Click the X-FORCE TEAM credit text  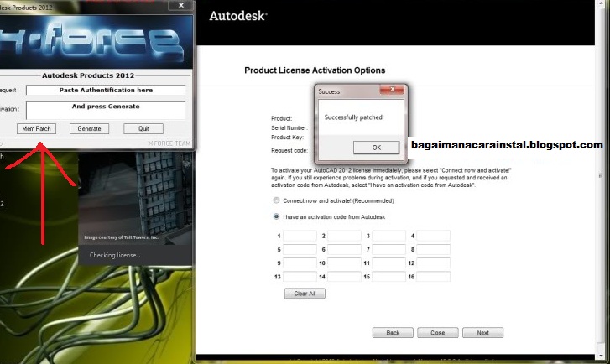(x=169, y=143)
